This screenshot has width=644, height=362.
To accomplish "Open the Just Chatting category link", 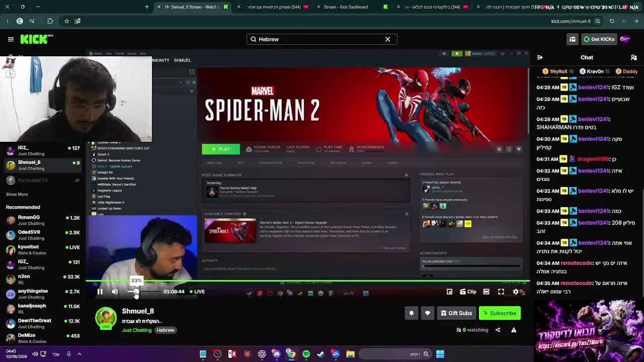I will click(x=136, y=330).
